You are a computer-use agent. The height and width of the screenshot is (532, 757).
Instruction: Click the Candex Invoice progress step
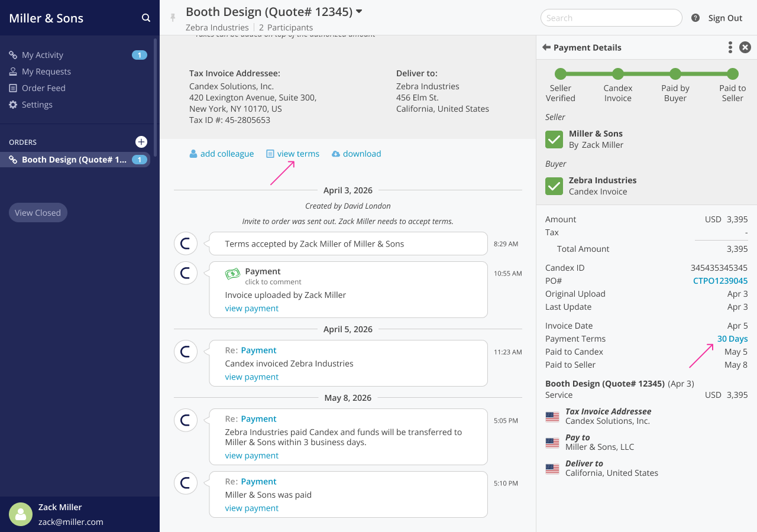[618, 74]
